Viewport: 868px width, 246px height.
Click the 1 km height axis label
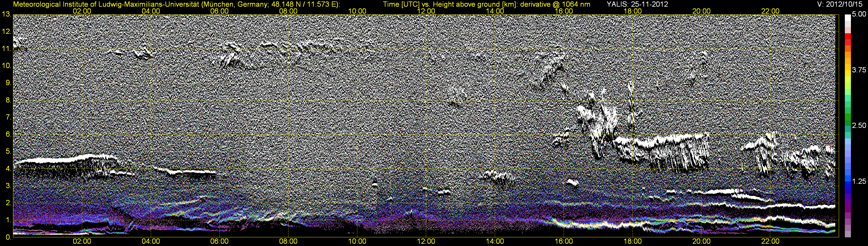8,221
